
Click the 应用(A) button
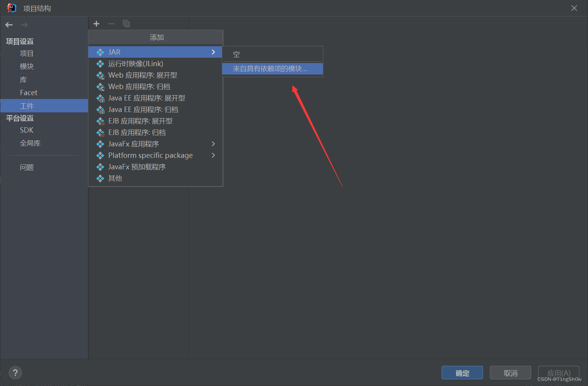click(x=559, y=373)
